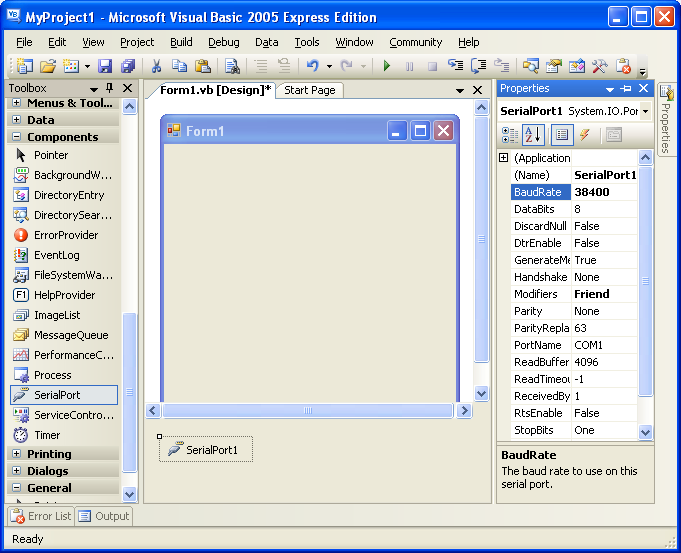
Task: Click the Save toolbar icon
Action: pos(105,66)
